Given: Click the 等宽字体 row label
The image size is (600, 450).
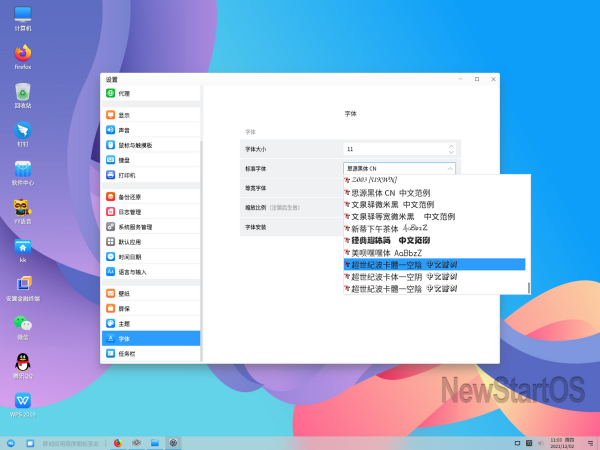Looking at the screenshot, I should click(256, 188).
